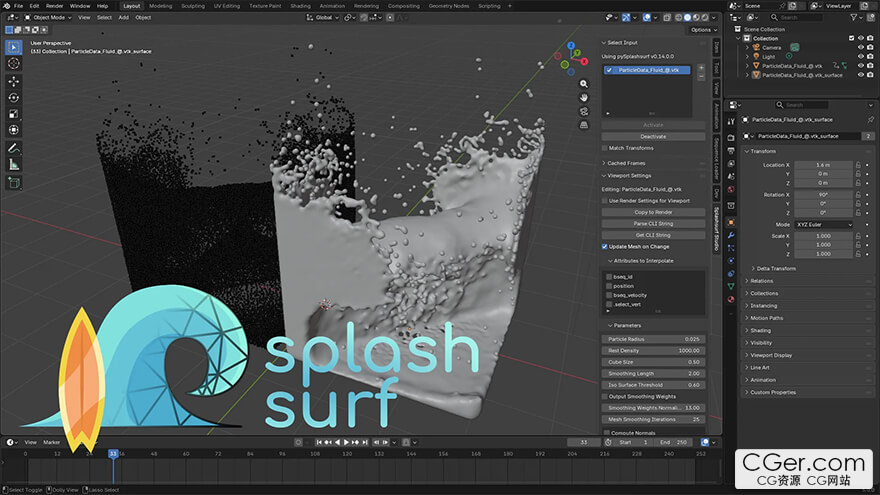Uncheck Update Mesh on Change
Image resolution: width=880 pixels, height=495 pixels.
coord(605,246)
